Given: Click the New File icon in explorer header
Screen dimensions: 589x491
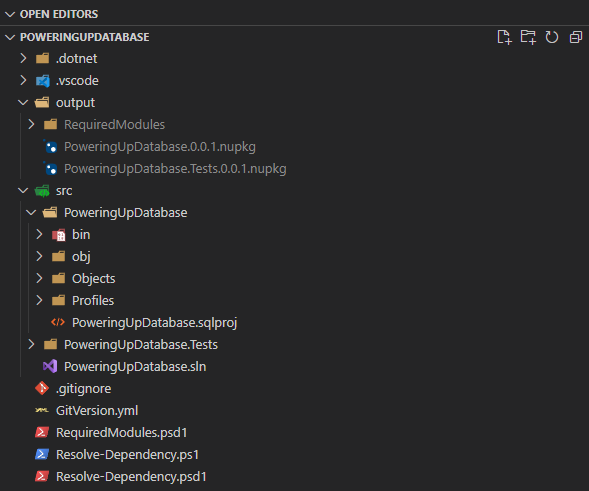Looking at the screenshot, I should coord(504,37).
